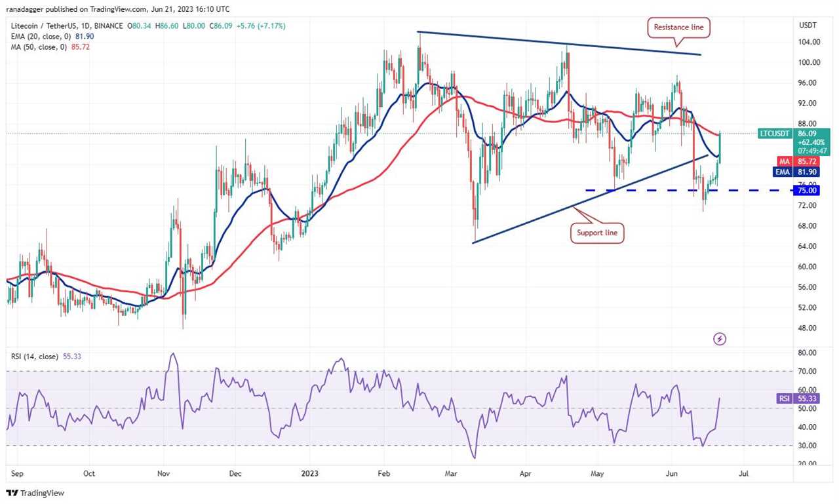
Task: Click the '2023' label on time axis
Action: 309,473
